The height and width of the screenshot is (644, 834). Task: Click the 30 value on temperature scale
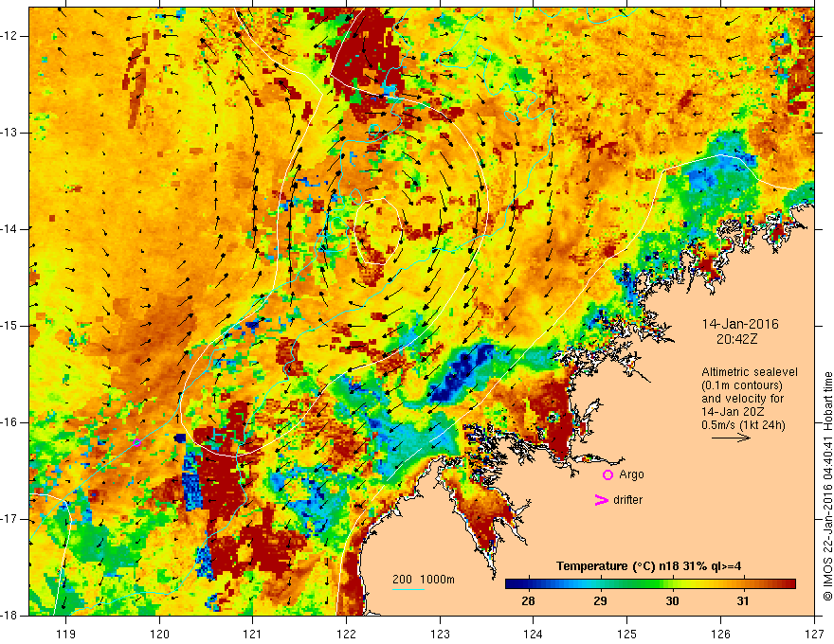click(672, 601)
